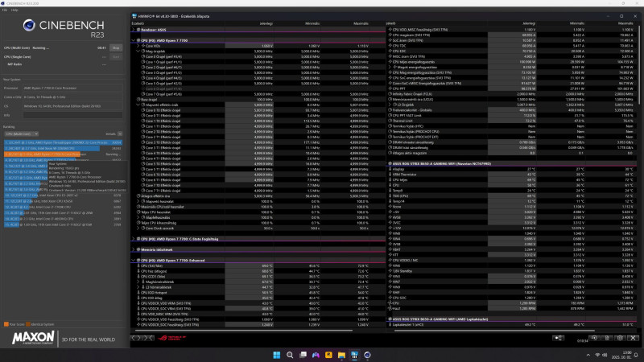Click the HWiNFO reset clock icon
Image resolution: width=644 pixels, height=362 pixels.
(x=594, y=338)
